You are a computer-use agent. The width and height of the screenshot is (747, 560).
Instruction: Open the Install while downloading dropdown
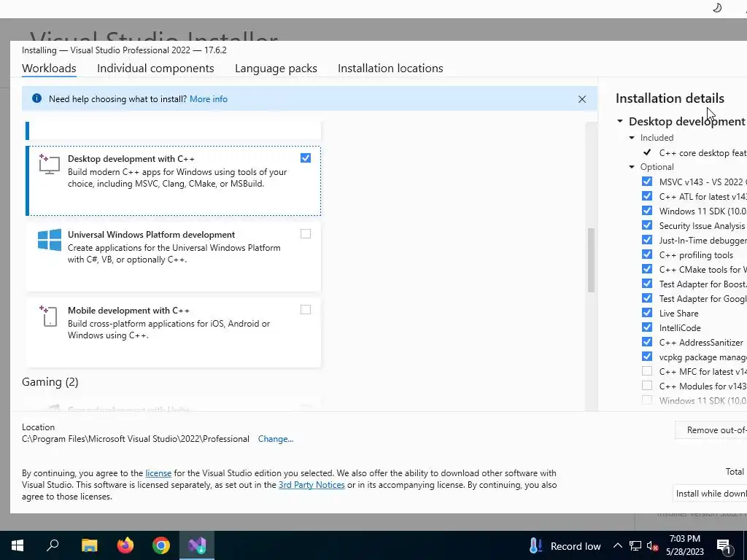pos(710,494)
